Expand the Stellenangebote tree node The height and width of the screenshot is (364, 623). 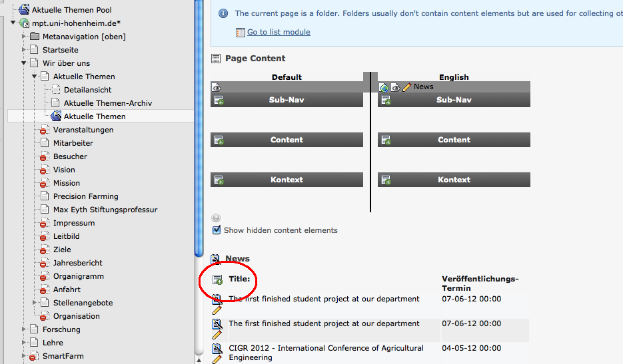tap(35, 303)
